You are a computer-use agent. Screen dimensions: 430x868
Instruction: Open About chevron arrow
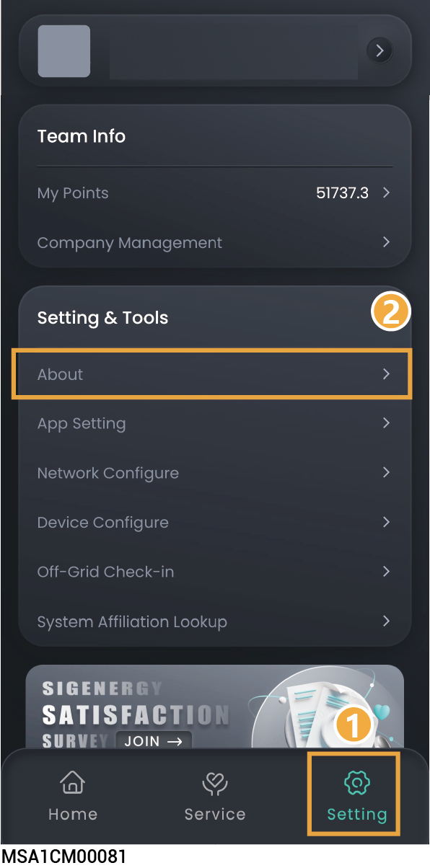coord(386,373)
